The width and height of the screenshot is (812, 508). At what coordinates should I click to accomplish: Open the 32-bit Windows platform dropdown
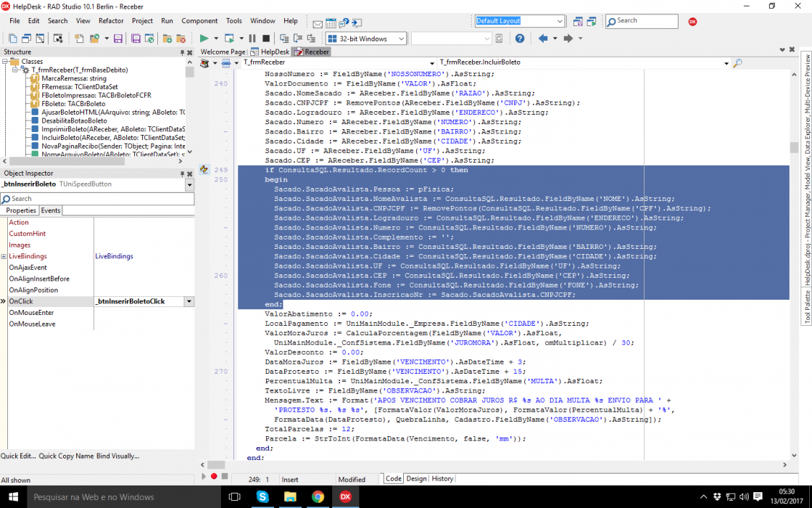[x=402, y=39]
